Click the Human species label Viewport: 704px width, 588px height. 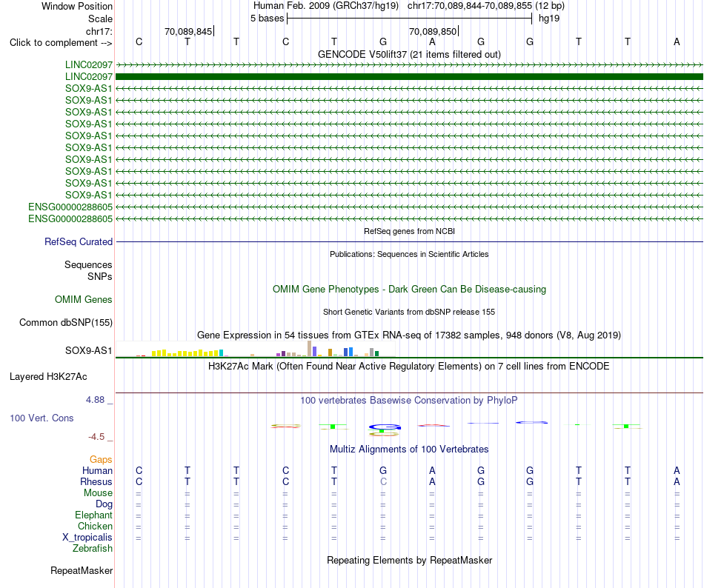[97, 470]
